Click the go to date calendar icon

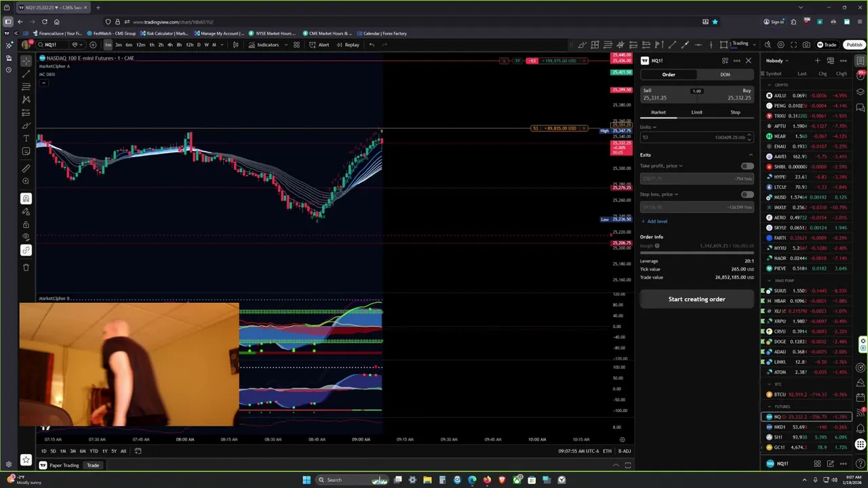(138, 451)
